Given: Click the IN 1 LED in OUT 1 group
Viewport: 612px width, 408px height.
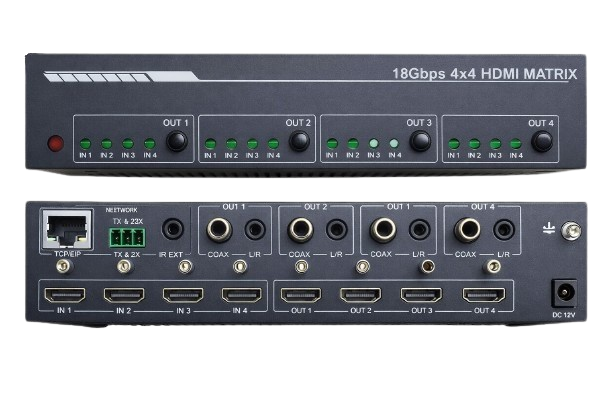Looking at the screenshot, I should click(x=86, y=144).
